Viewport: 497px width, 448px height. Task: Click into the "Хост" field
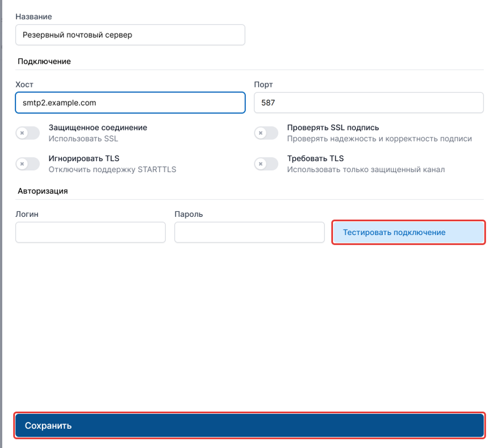coord(130,103)
